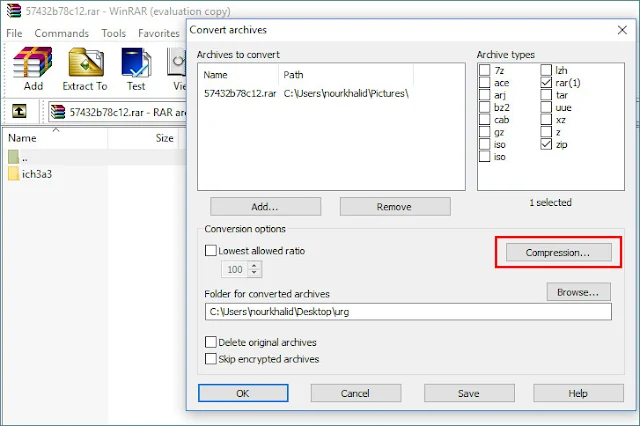This screenshot has width=640, height=426.
Task: Click the Size column header in WinRAR window
Action: point(144,138)
